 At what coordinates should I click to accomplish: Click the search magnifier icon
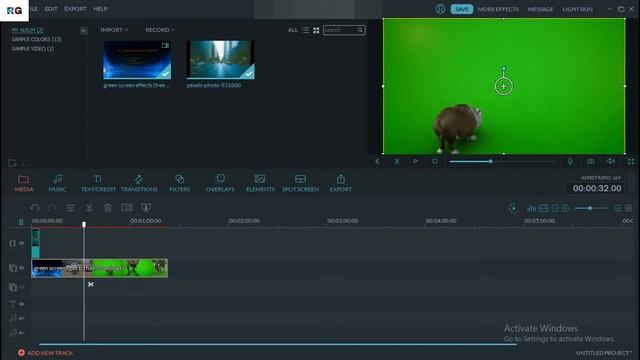[360, 30]
